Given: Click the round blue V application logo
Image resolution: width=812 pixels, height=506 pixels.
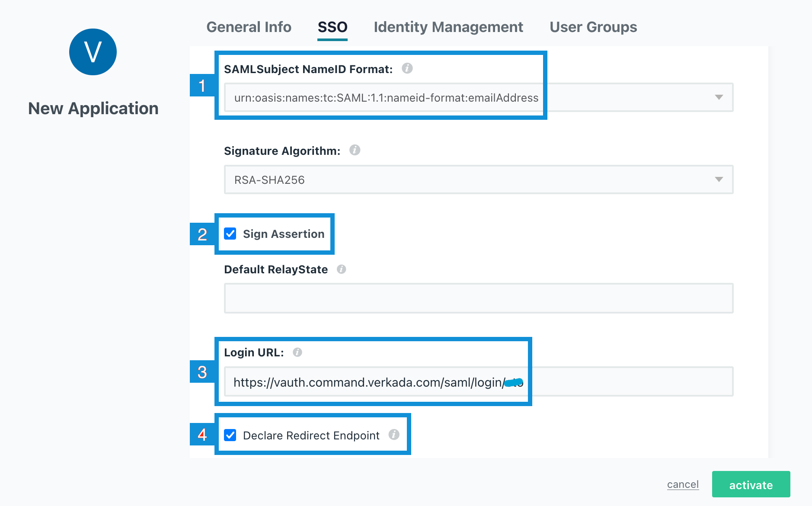Looking at the screenshot, I should pos(93,52).
